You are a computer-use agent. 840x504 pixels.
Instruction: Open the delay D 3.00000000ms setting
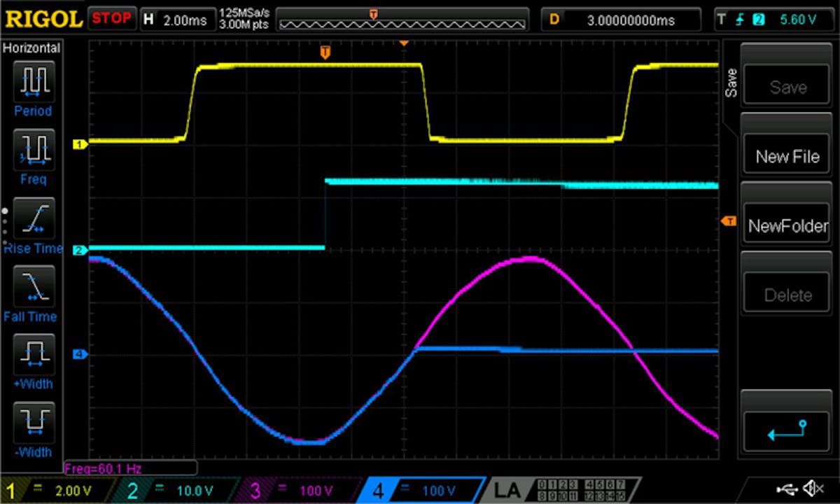coord(622,19)
